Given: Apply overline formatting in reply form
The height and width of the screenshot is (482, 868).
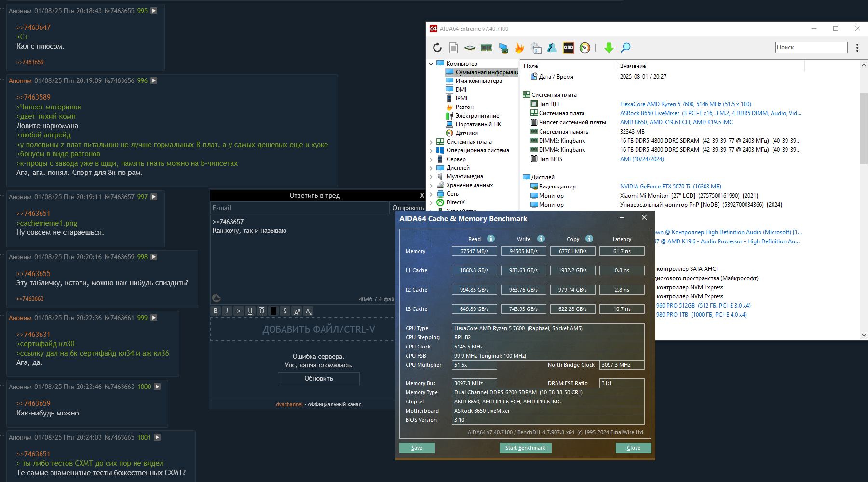Looking at the screenshot, I should [262, 311].
